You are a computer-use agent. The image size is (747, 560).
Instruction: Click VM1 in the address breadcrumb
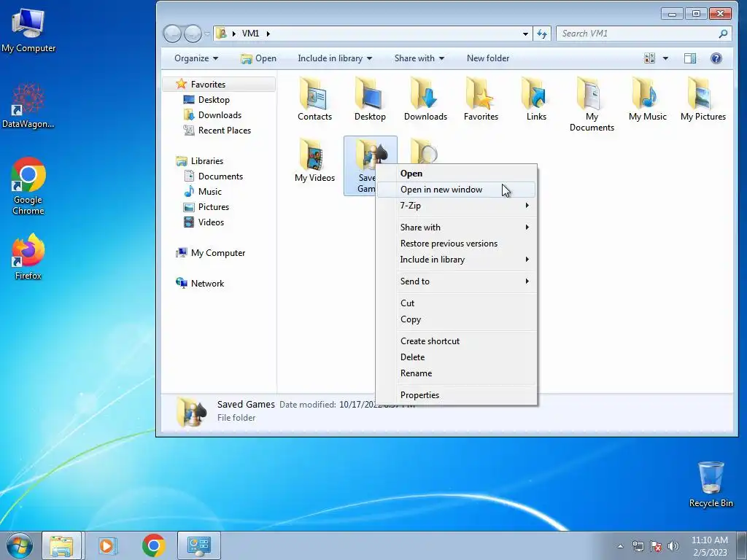(x=250, y=34)
